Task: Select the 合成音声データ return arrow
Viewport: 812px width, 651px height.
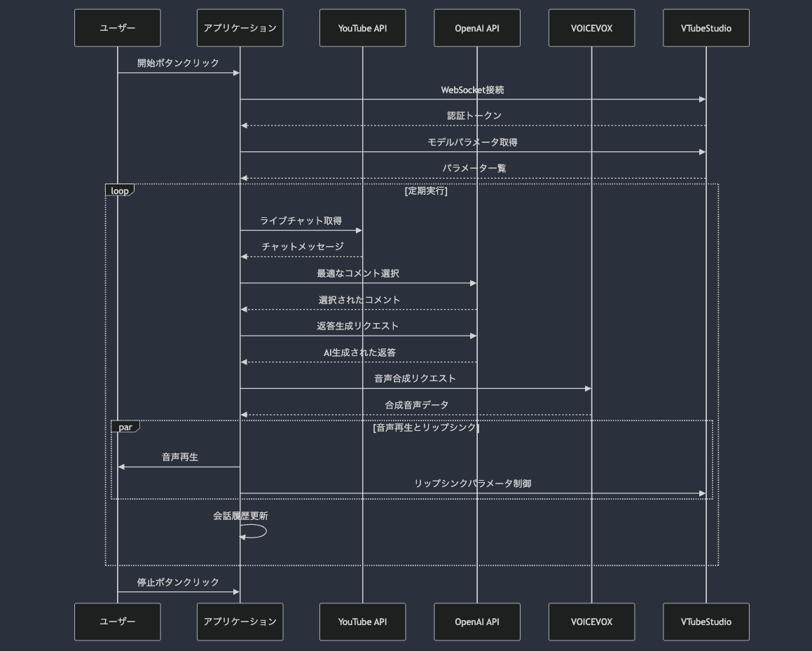Action: 415,404
